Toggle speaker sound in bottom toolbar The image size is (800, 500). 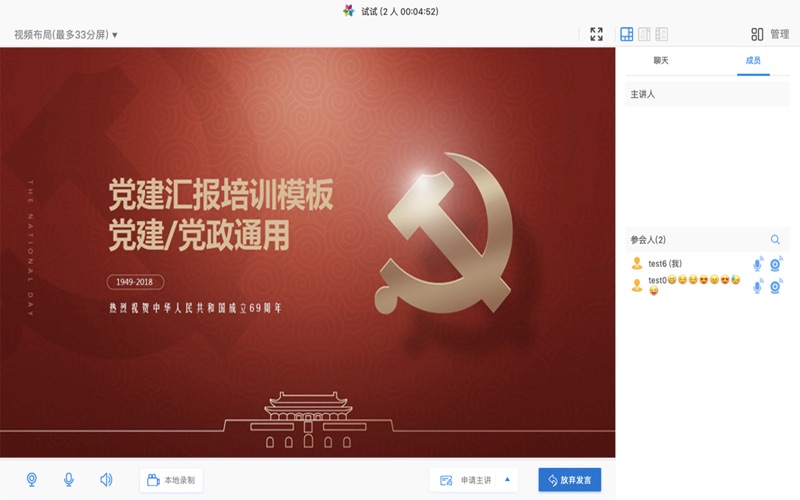[x=106, y=480]
